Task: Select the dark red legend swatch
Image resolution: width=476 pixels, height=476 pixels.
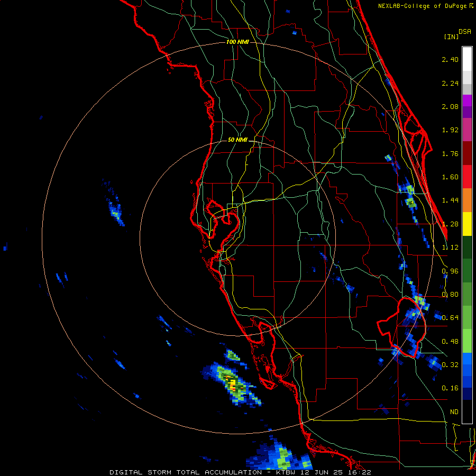Action: click(467, 153)
